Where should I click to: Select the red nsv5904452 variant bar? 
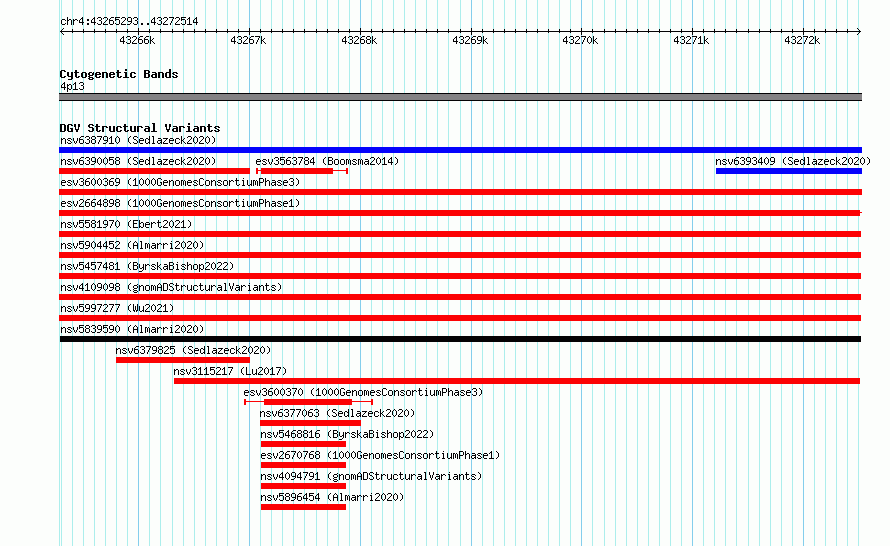click(460, 255)
